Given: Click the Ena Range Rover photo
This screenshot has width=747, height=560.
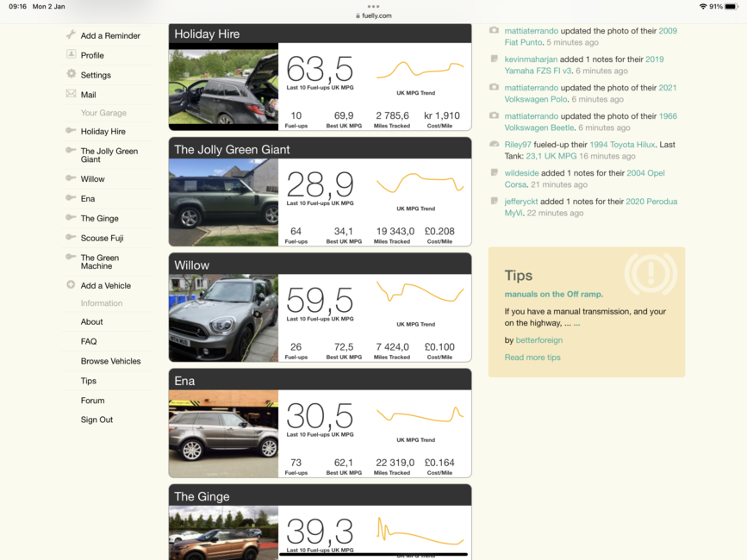Looking at the screenshot, I should [223, 433].
